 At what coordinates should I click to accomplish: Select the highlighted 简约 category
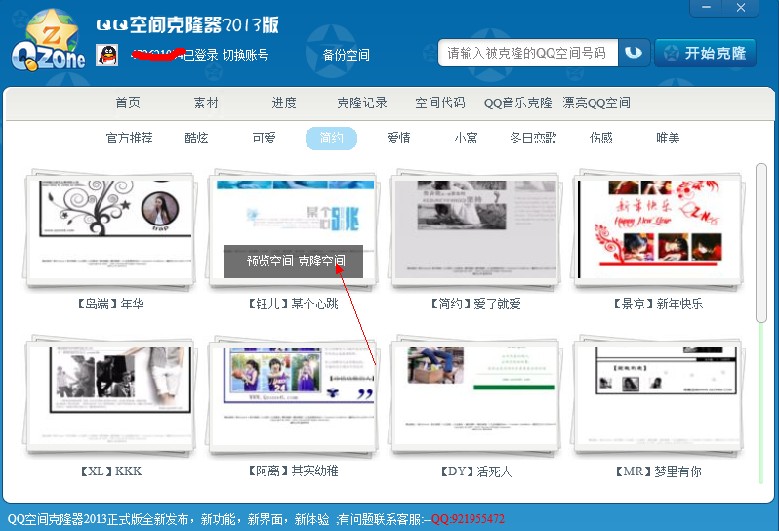(331, 138)
